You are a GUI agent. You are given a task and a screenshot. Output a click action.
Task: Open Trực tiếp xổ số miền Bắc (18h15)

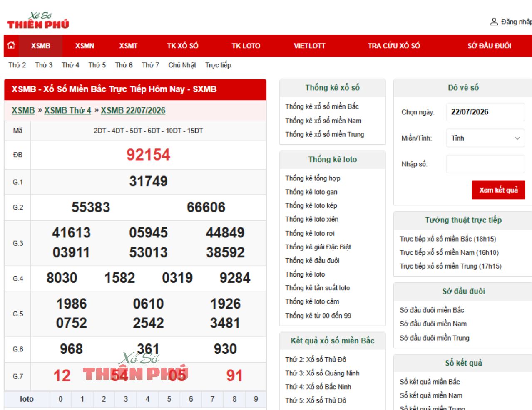(x=448, y=239)
